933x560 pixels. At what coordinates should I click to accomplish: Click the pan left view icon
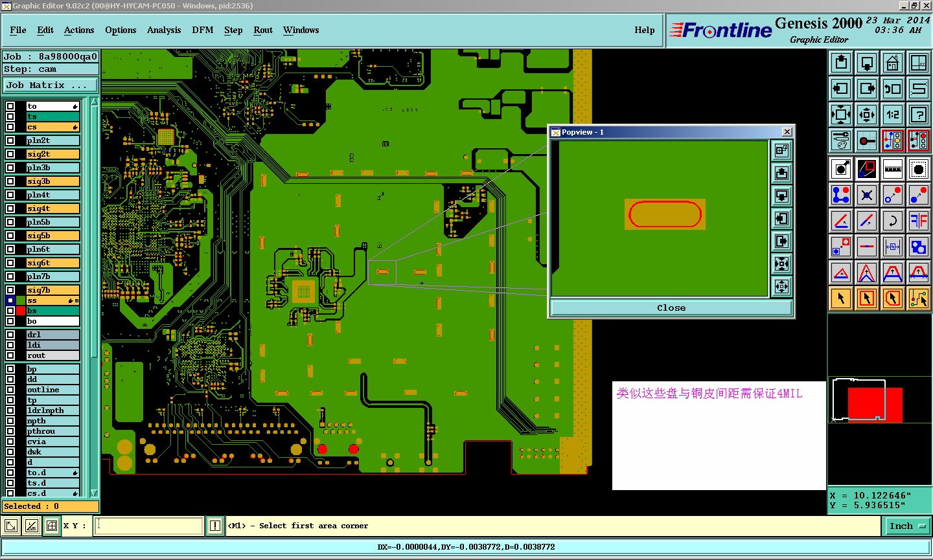click(x=841, y=89)
